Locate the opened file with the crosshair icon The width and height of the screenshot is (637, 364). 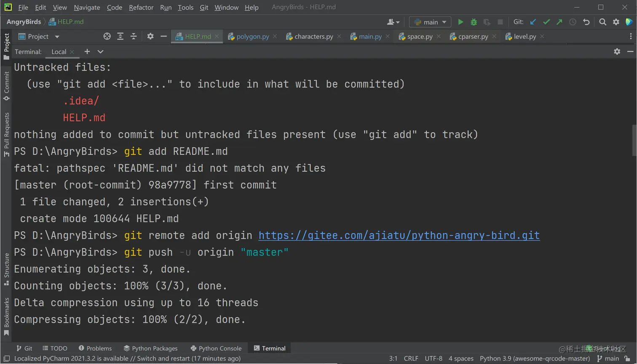[107, 37]
